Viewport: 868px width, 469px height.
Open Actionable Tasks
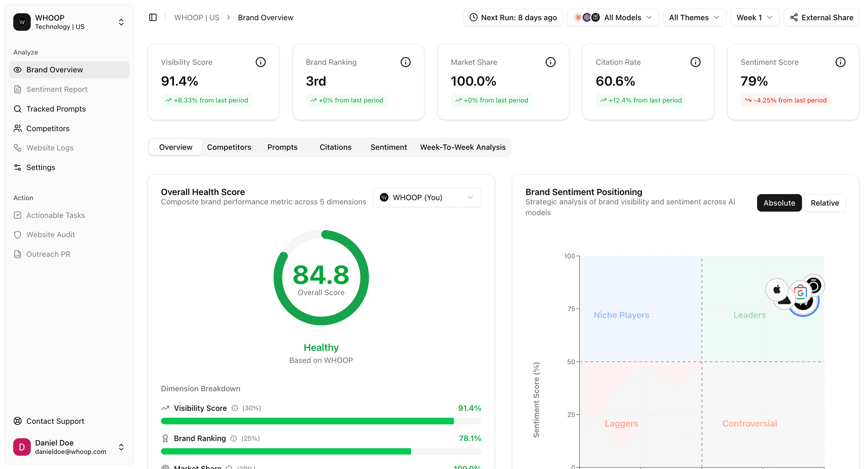pyautogui.click(x=55, y=215)
